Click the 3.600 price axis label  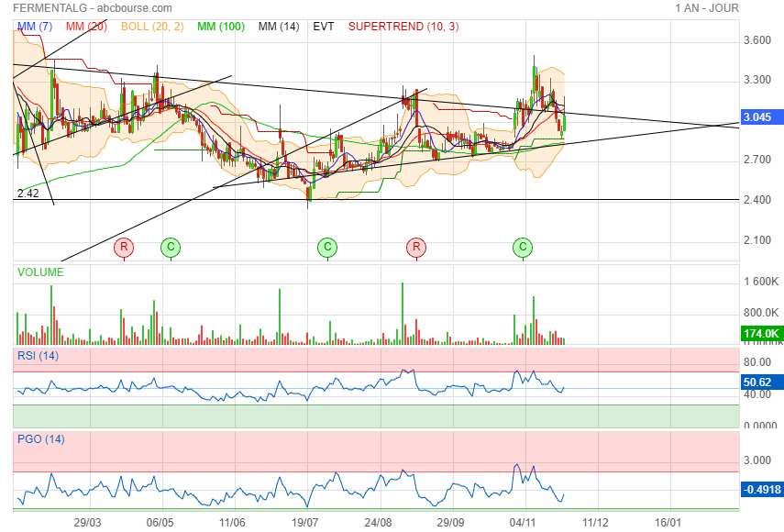click(757, 40)
